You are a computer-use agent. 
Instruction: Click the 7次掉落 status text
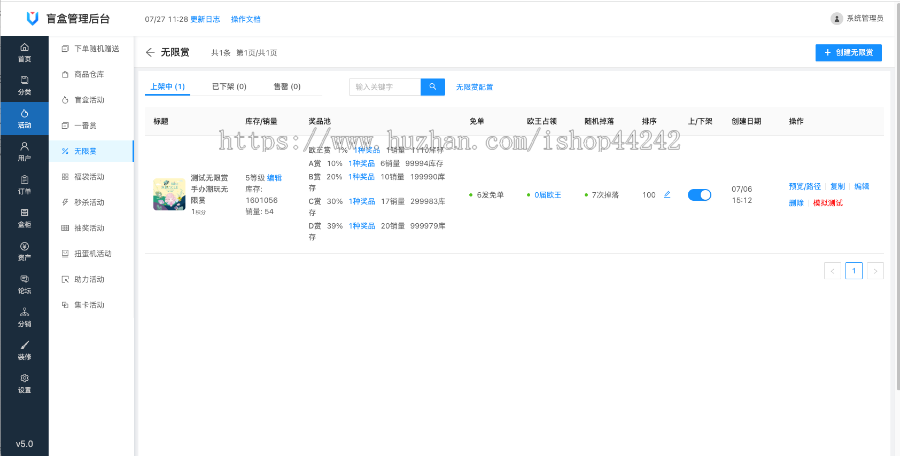coord(605,195)
